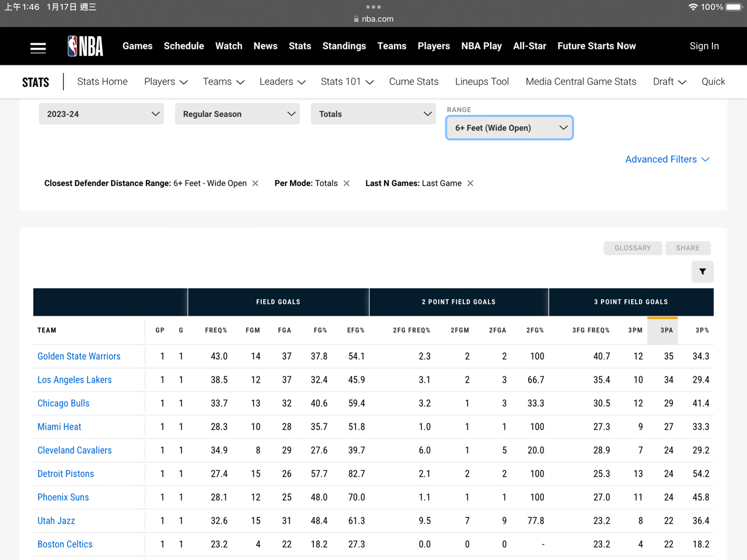Screen dimensions: 747x560
Task: Click the GLOSSARY button
Action: click(633, 248)
